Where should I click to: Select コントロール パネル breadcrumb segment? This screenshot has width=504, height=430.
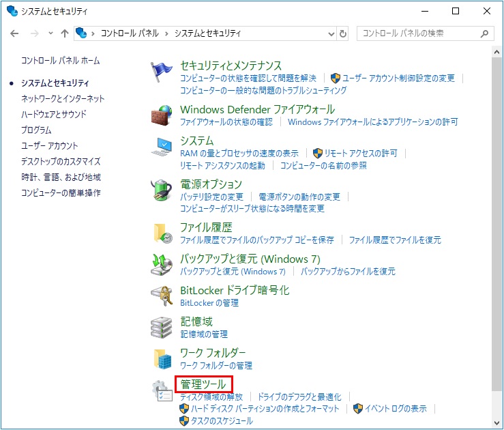(130, 33)
